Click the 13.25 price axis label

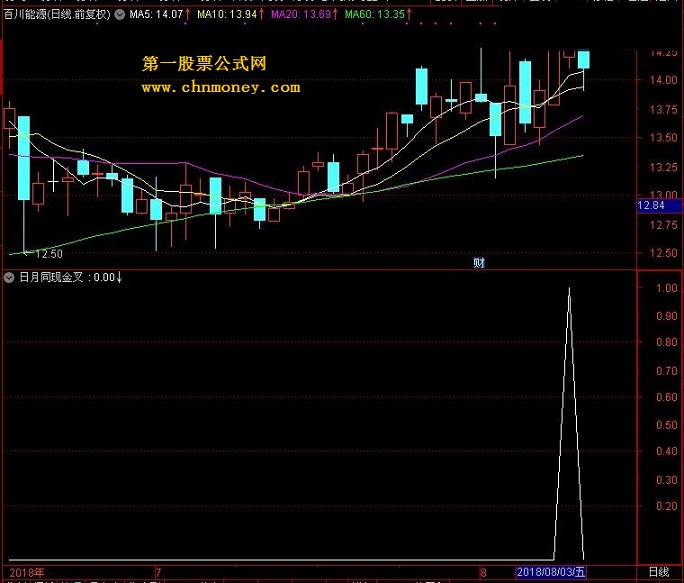[663, 167]
